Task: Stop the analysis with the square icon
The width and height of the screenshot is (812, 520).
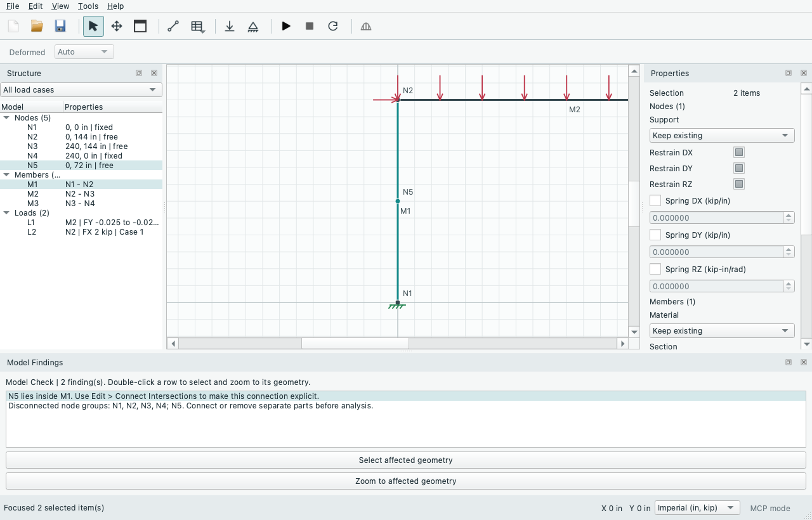Action: (x=310, y=26)
